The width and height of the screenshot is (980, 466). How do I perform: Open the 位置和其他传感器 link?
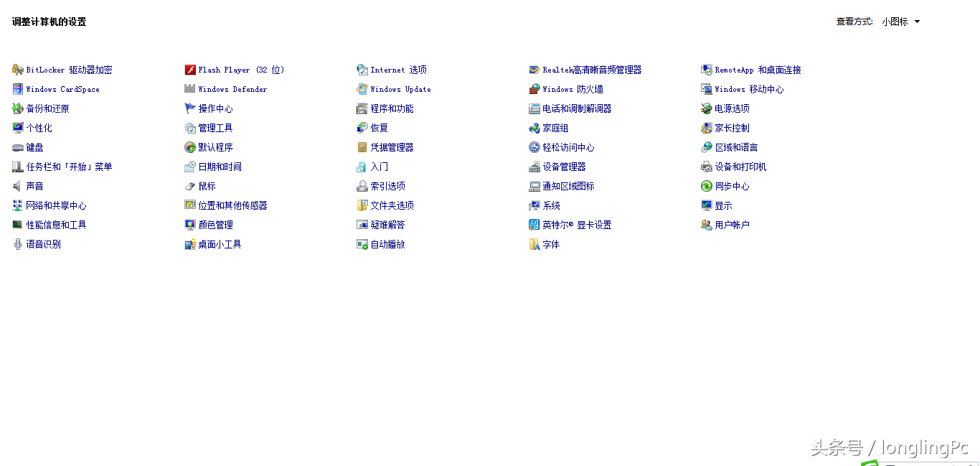tap(232, 205)
